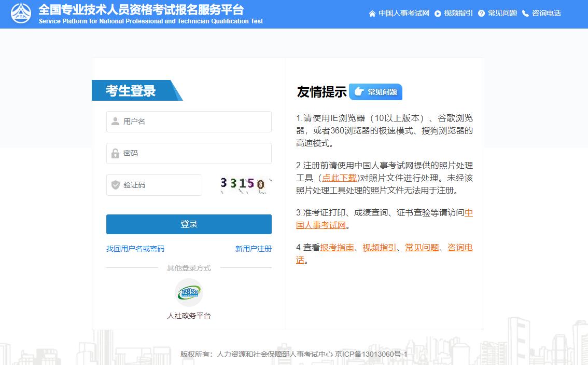Click the 人社政务平台 circular icon
This screenshot has height=365, width=588.
[188, 292]
